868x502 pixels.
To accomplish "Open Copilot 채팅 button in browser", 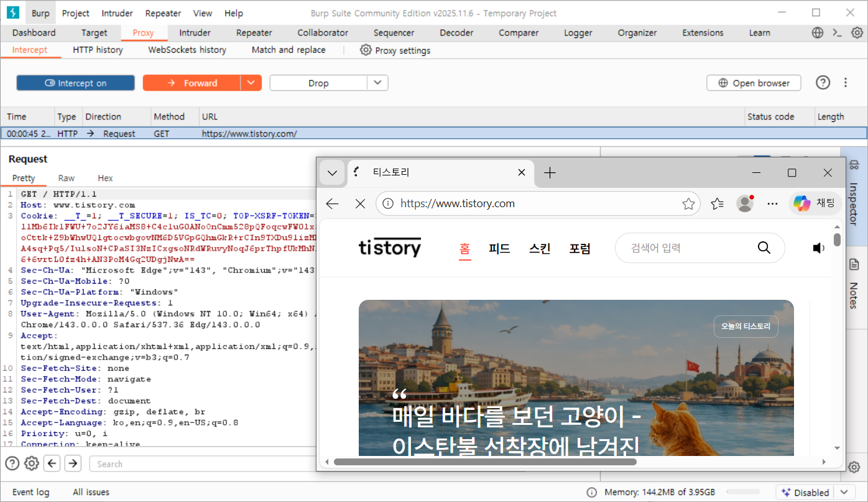I will point(816,203).
